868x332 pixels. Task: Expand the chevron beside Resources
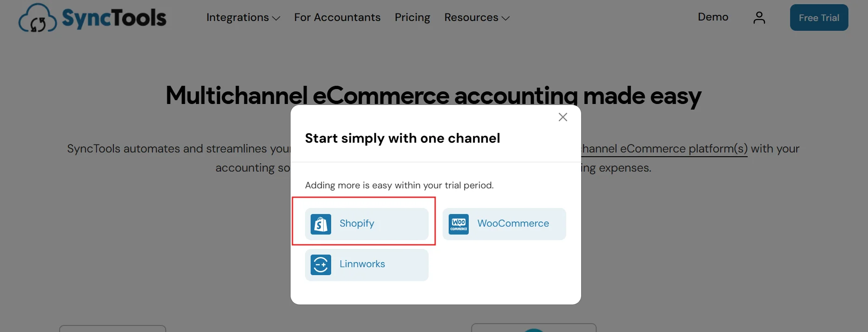[x=506, y=18]
